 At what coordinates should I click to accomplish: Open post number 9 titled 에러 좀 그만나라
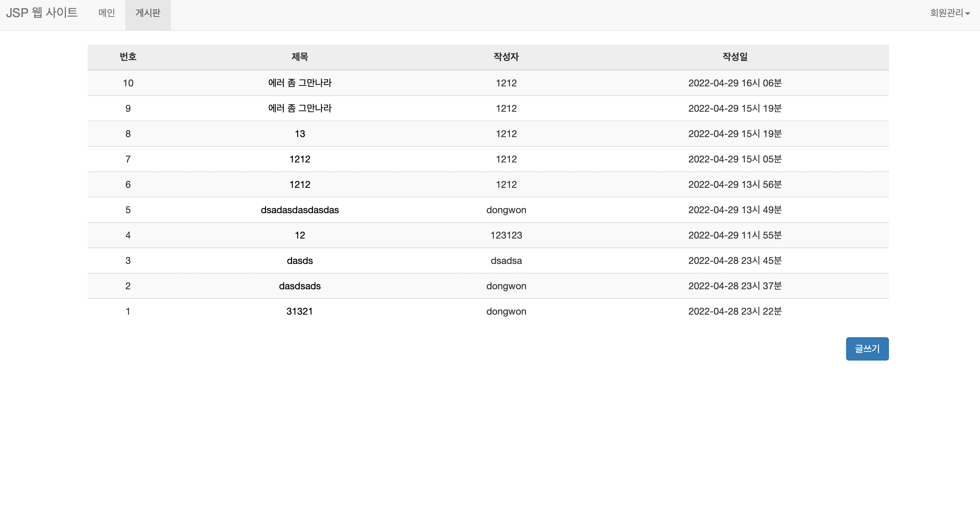coord(300,108)
